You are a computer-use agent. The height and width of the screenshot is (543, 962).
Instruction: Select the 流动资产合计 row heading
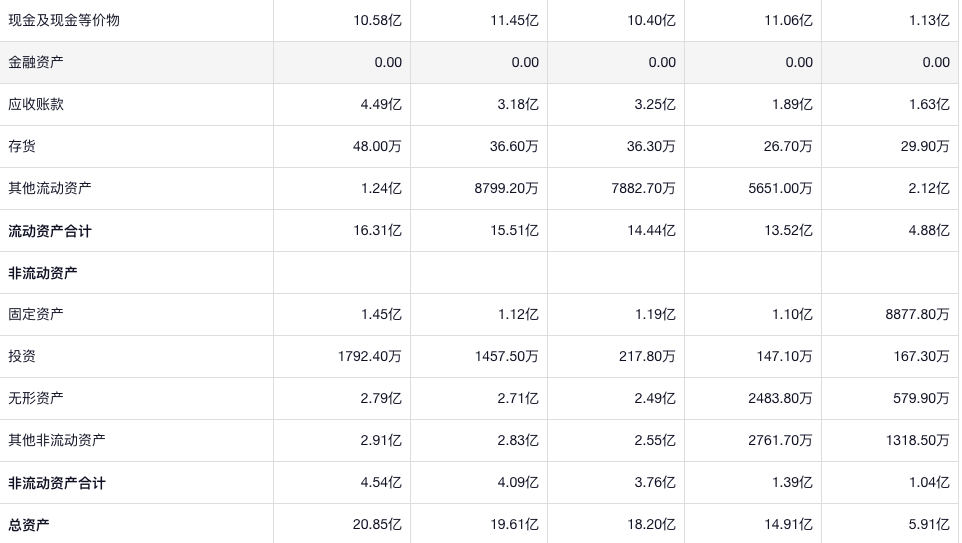50,231
